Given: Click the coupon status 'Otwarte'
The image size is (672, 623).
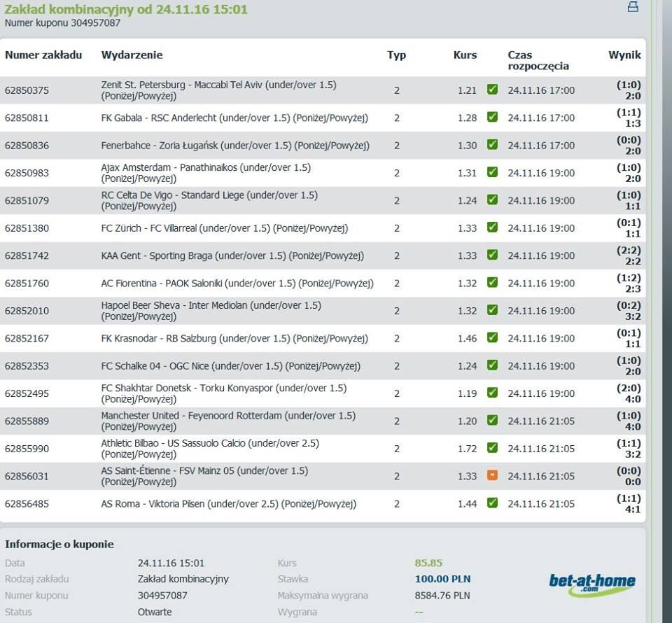Looking at the screenshot, I should pyautogui.click(x=155, y=612).
